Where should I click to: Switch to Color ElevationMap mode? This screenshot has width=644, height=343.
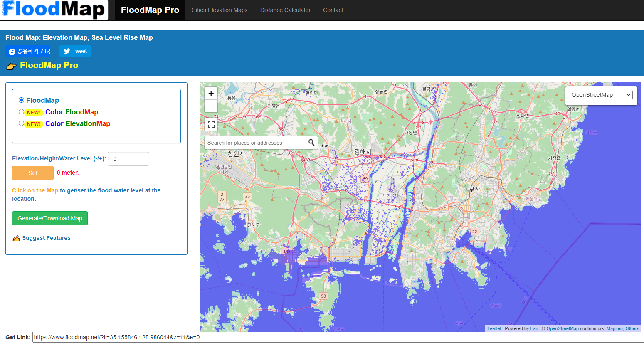pos(21,123)
